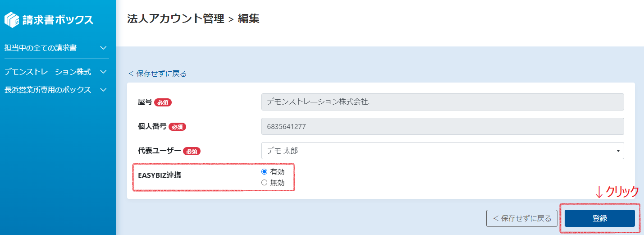Image resolution: width=644 pixels, height=235 pixels.
Task: Click 必須 badge next to 屋号
Action: click(x=163, y=102)
